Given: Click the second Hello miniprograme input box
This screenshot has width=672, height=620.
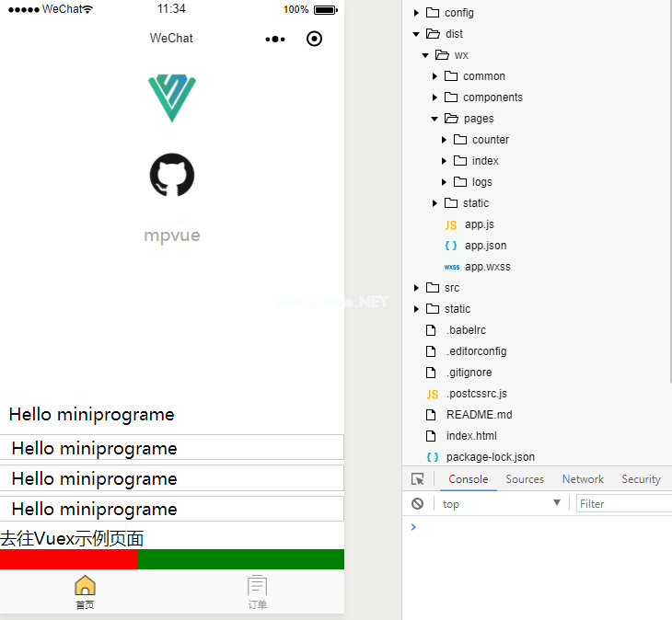Looking at the screenshot, I should pos(172,478).
